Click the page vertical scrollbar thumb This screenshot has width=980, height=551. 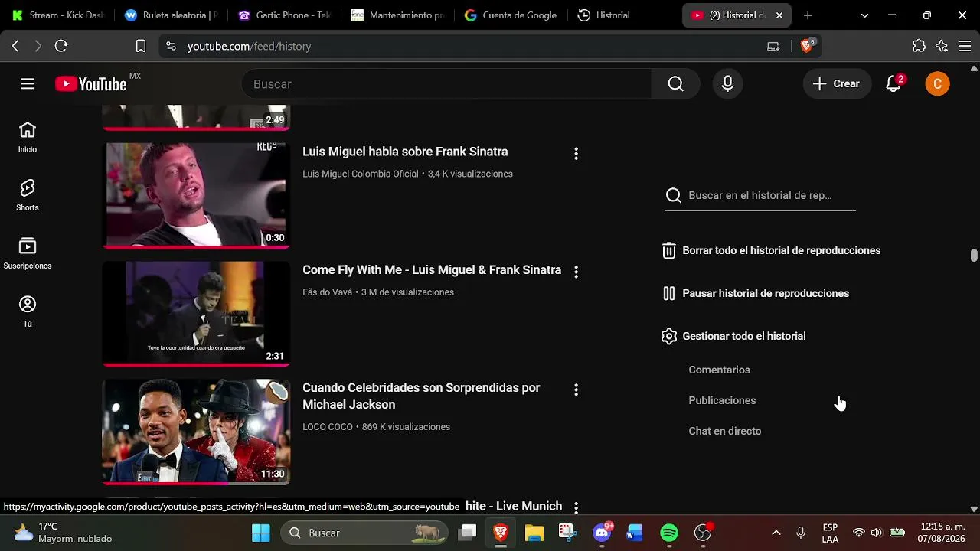(x=974, y=255)
